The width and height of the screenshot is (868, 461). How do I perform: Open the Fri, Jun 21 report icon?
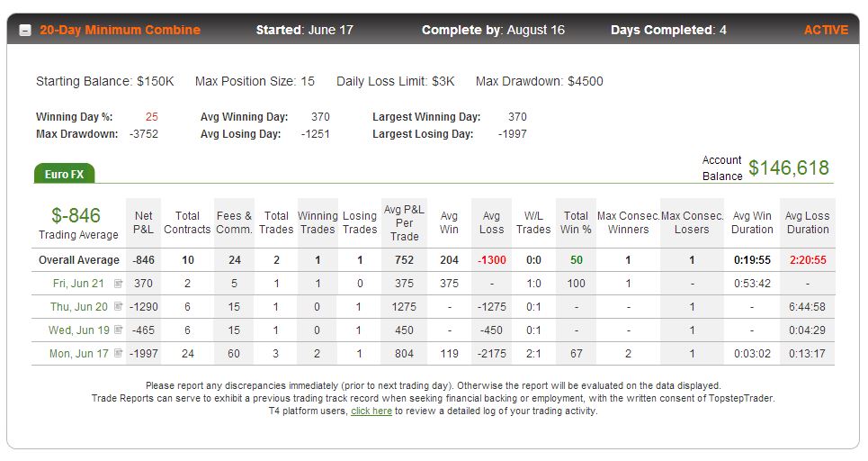(118, 283)
